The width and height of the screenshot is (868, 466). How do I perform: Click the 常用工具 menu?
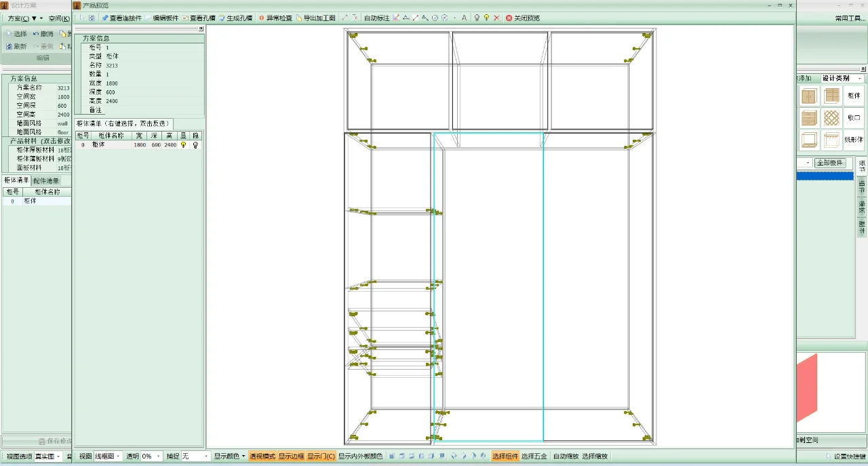(x=851, y=18)
